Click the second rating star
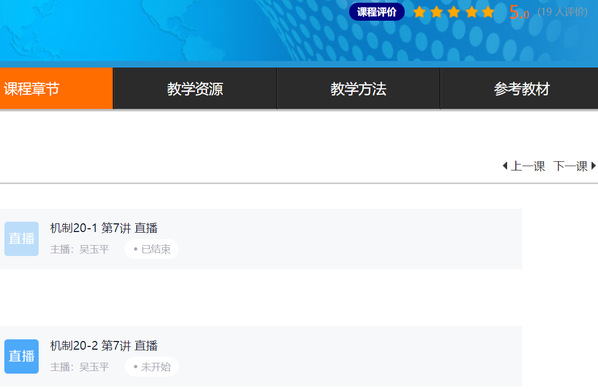Image resolution: width=598 pixels, height=389 pixels. pos(437,12)
